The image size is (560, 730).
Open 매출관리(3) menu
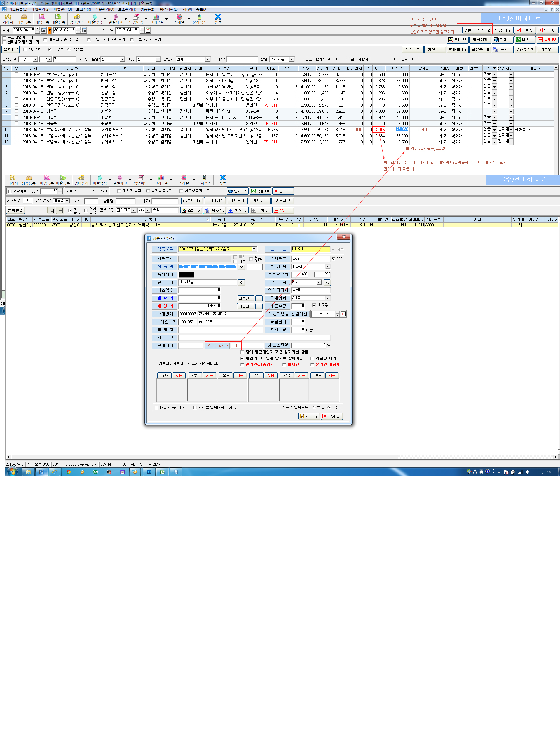point(63,9)
